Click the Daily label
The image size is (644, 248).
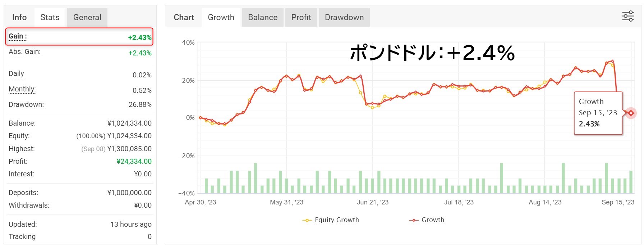pyautogui.click(x=16, y=74)
